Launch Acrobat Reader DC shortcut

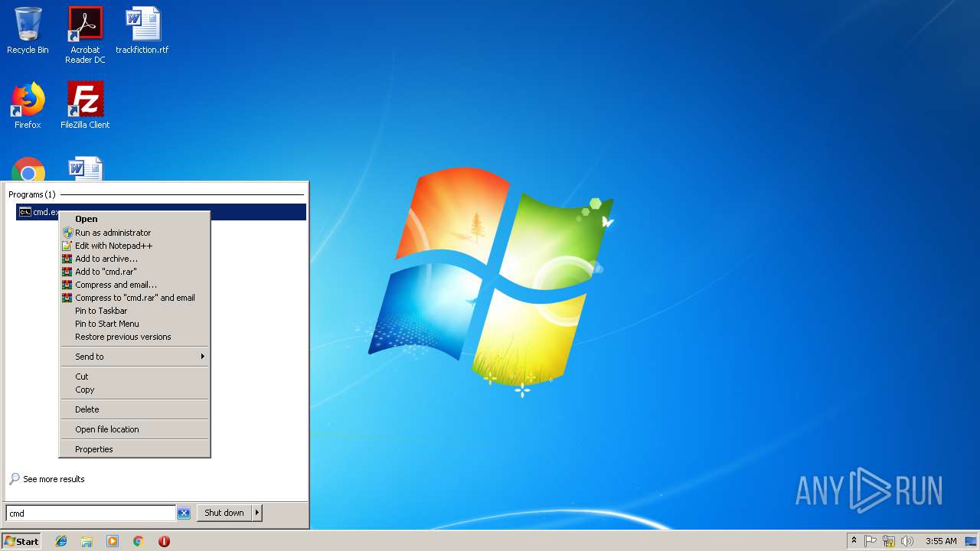pos(85,35)
